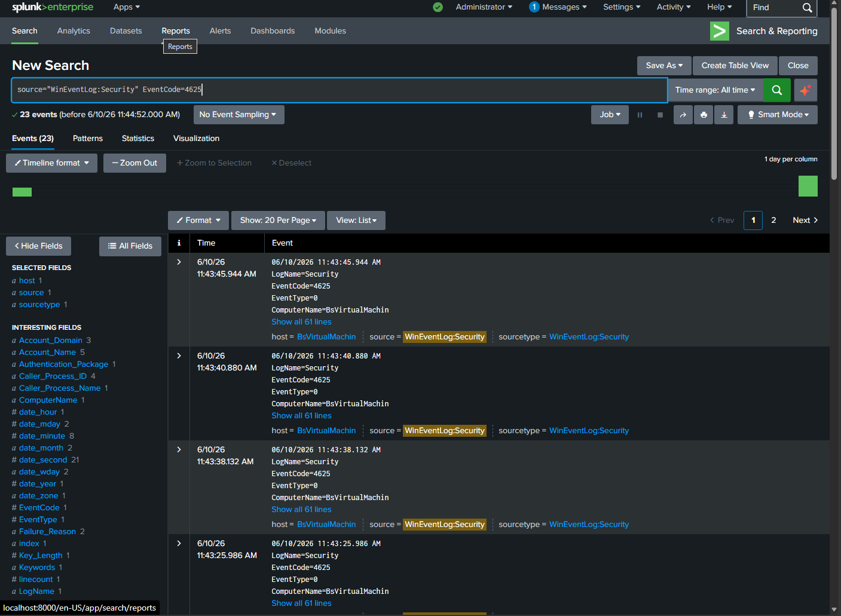This screenshot has width=841, height=616.
Task: Pause the search job
Action: (640, 115)
